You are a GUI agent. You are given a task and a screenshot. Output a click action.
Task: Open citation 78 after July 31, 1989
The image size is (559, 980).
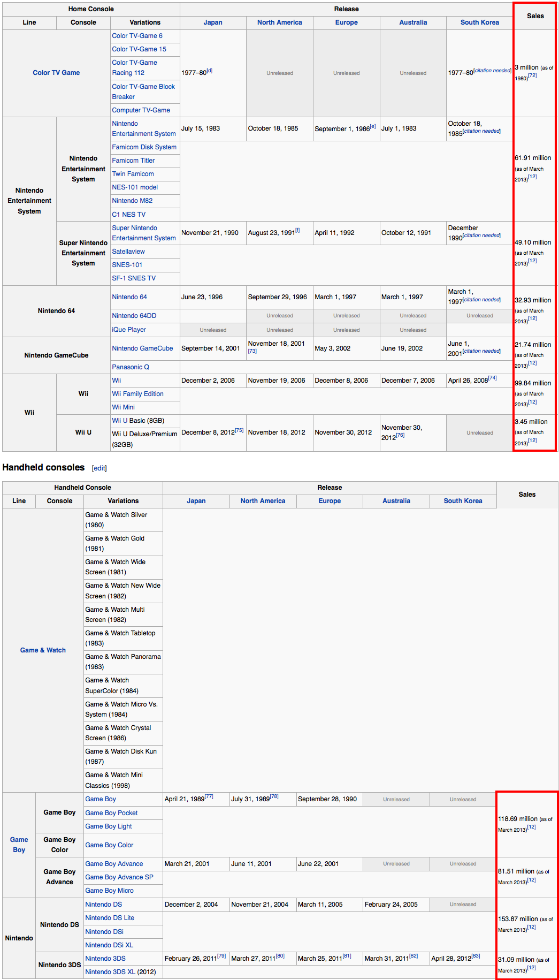tap(274, 796)
